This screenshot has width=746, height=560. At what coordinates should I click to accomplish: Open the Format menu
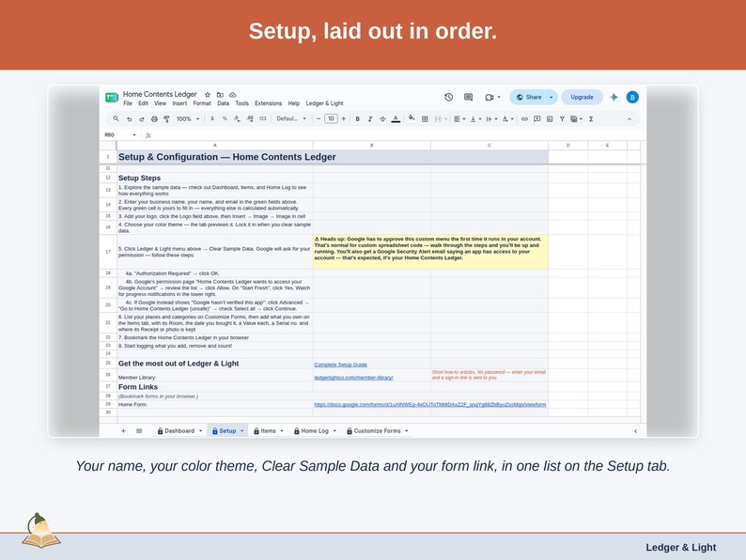tap(202, 103)
